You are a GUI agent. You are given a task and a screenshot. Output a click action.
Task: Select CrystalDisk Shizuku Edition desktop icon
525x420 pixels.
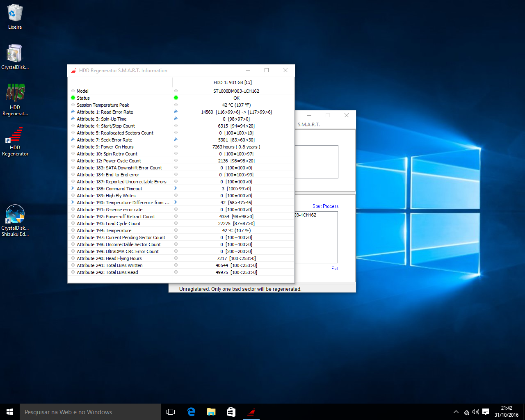click(15, 221)
